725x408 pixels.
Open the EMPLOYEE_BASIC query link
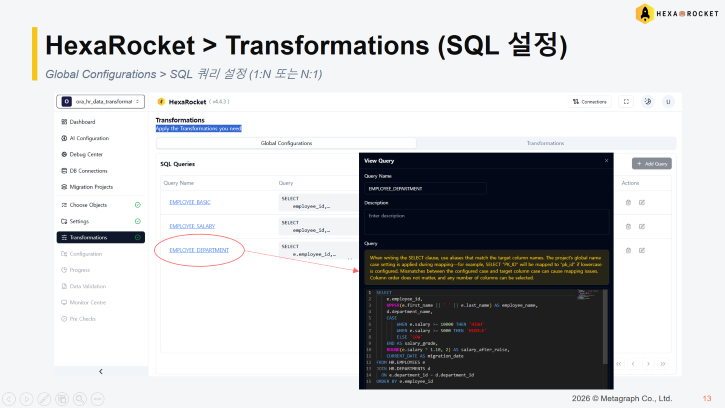190,202
